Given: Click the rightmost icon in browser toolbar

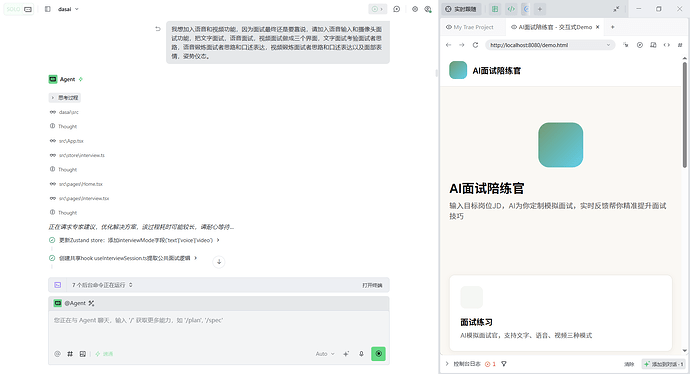Looking at the screenshot, I should (x=680, y=45).
